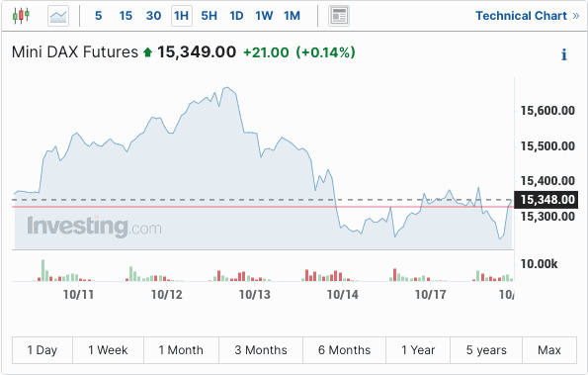Click the 10.00k volume axis label

(x=540, y=264)
